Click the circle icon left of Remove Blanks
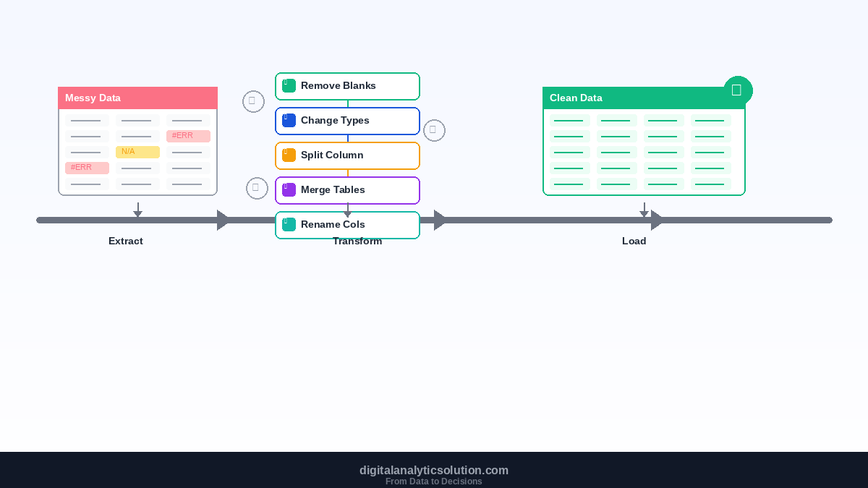868x488 pixels. (x=253, y=101)
